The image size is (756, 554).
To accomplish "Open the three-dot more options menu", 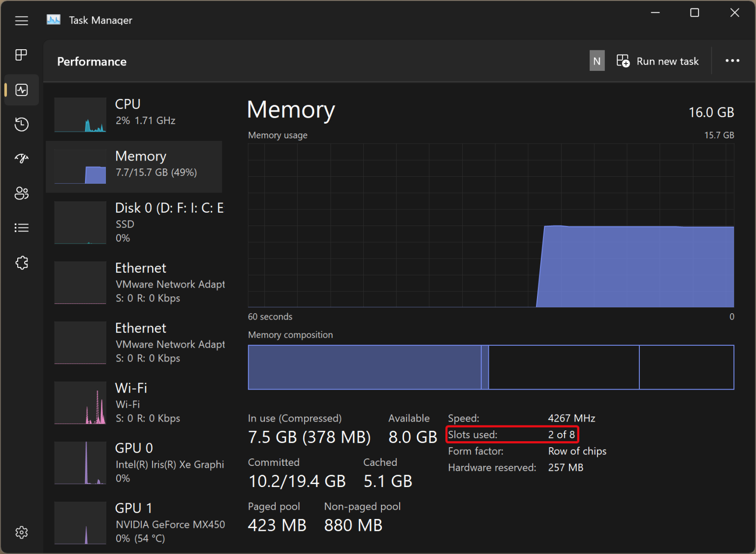I will [x=732, y=61].
